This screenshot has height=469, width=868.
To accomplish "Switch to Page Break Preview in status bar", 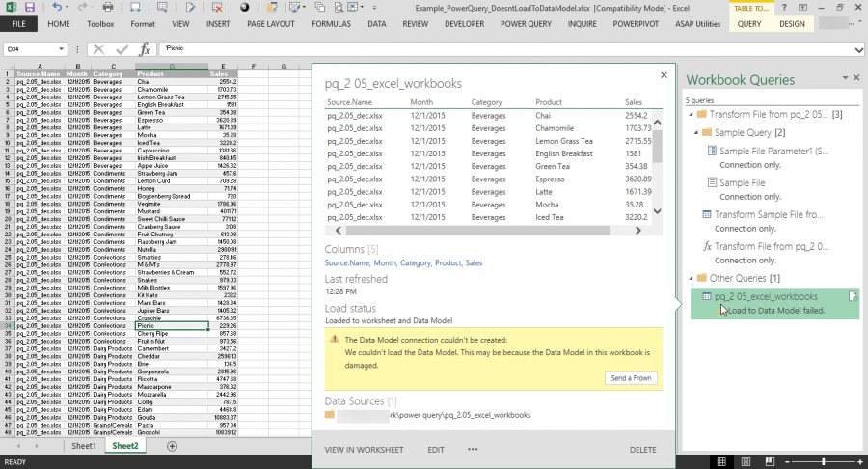I will (x=770, y=462).
